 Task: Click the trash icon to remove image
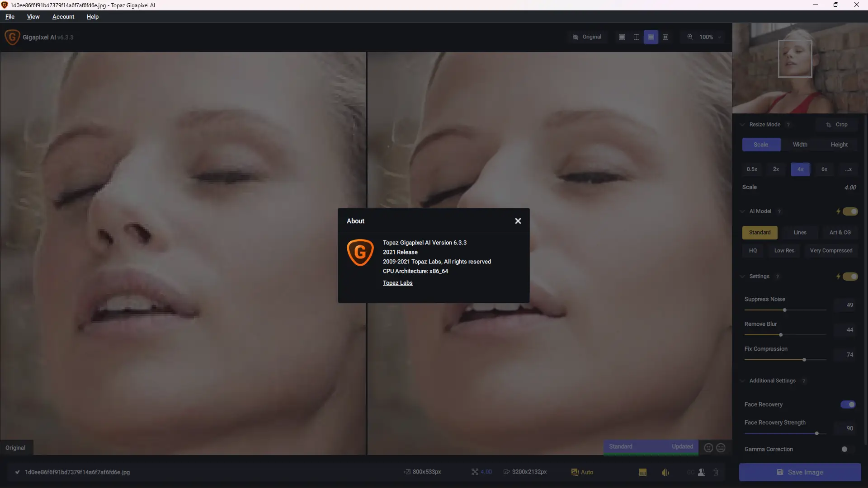click(716, 472)
